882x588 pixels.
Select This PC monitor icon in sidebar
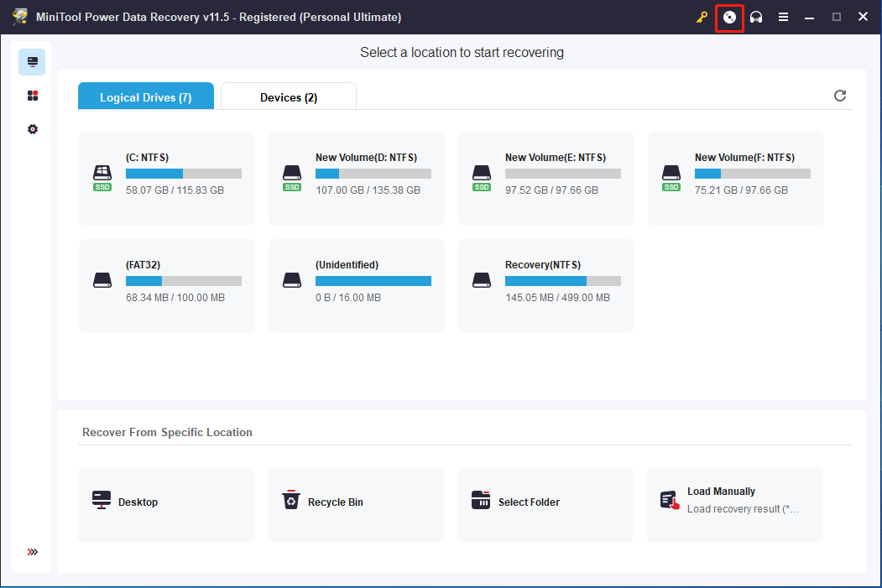32,62
